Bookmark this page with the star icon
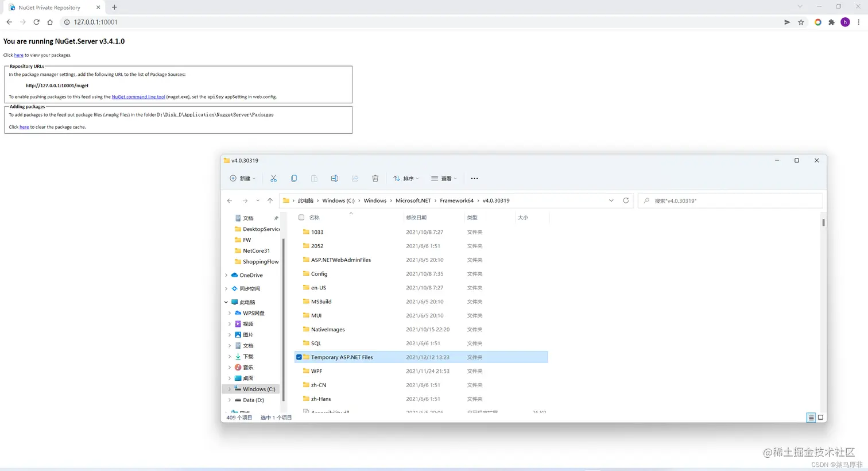 [x=801, y=22]
